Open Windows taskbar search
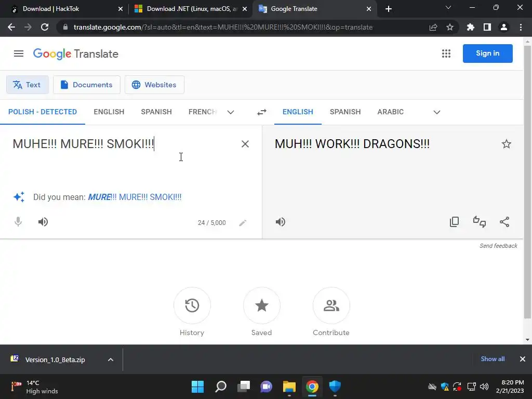The image size is (532, 399). [x=220, y=387]
